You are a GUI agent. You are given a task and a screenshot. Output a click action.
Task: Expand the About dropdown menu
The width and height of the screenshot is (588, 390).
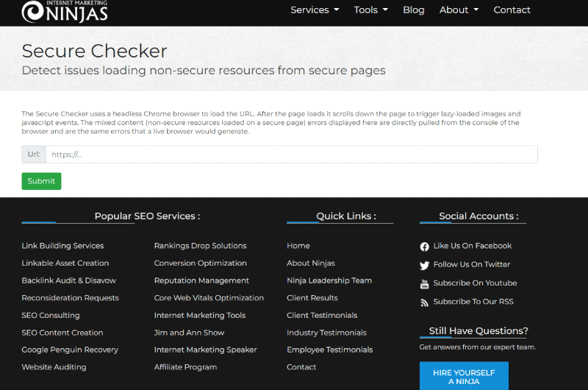click(x=459, y=10)
